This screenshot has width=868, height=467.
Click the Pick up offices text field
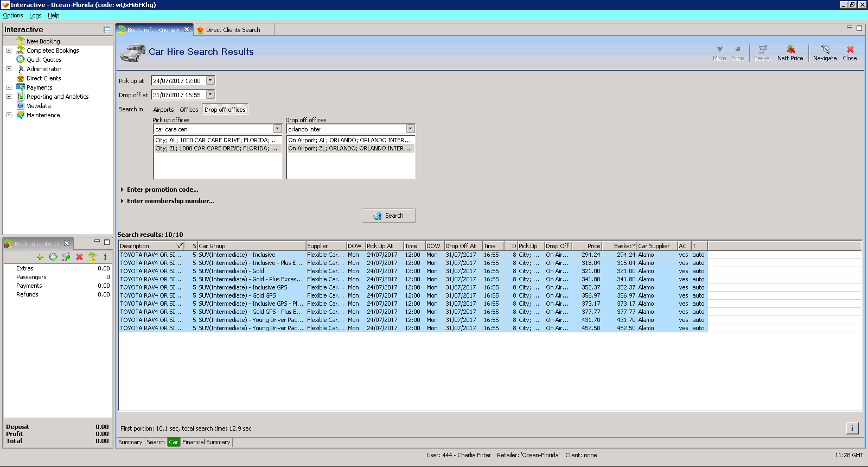click(213, 129)
